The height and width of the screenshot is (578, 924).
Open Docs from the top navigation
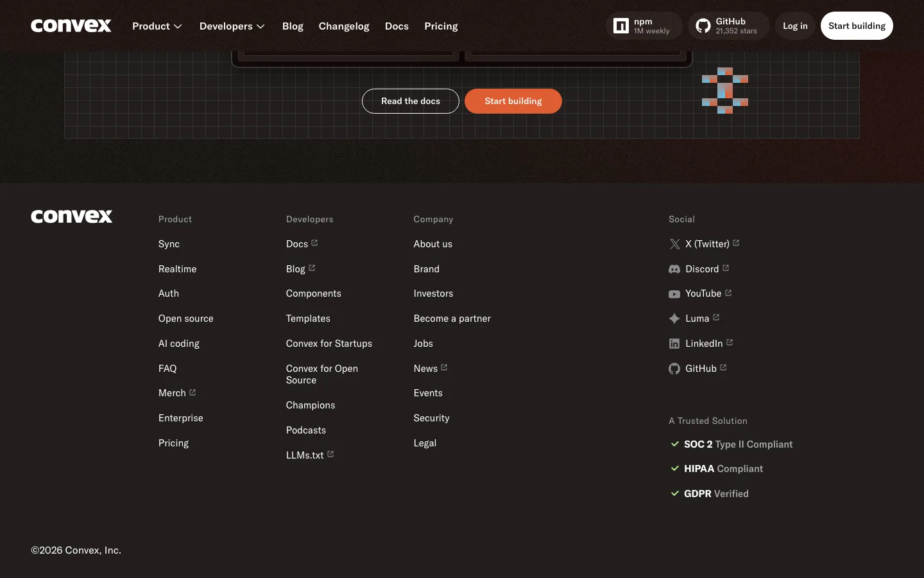coord(397,26)
